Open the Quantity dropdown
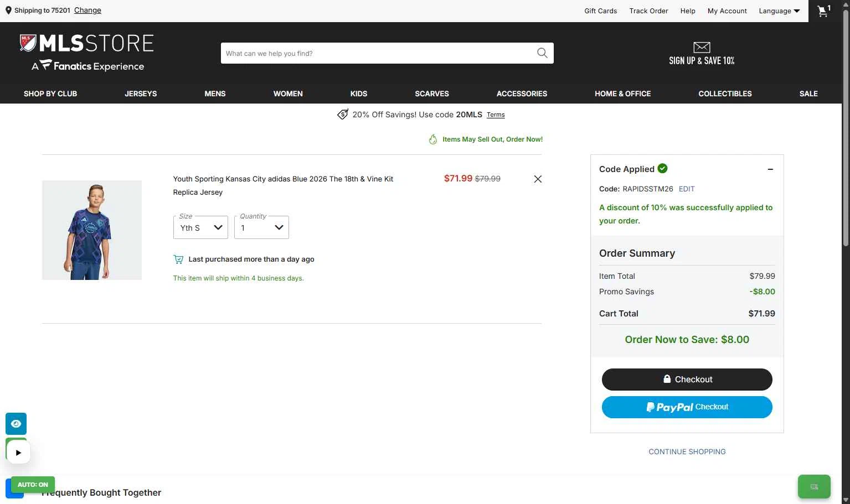This screenshot has width=850, height=504. click(261, 227)
